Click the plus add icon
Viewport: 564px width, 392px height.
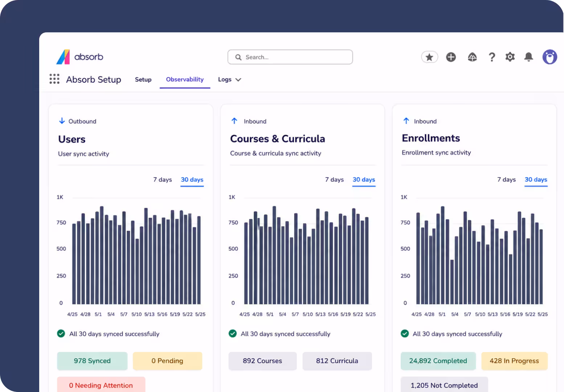[451, 57]
